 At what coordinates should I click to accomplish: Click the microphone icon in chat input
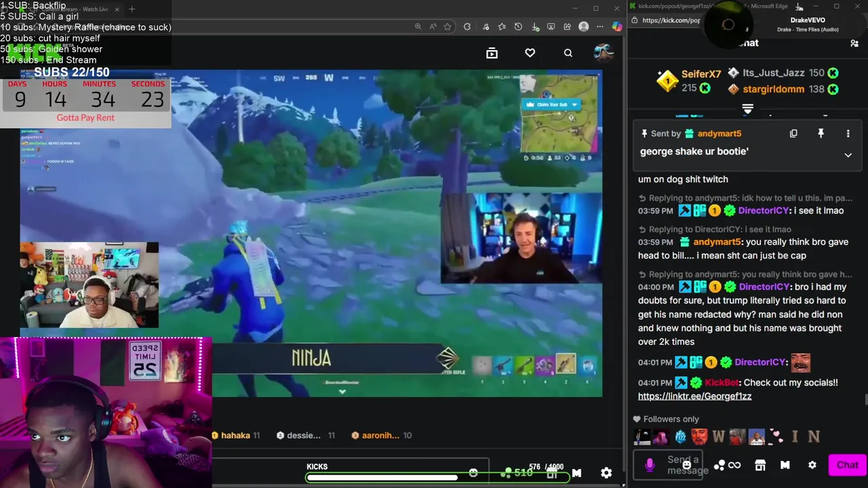tap(650, 464)
